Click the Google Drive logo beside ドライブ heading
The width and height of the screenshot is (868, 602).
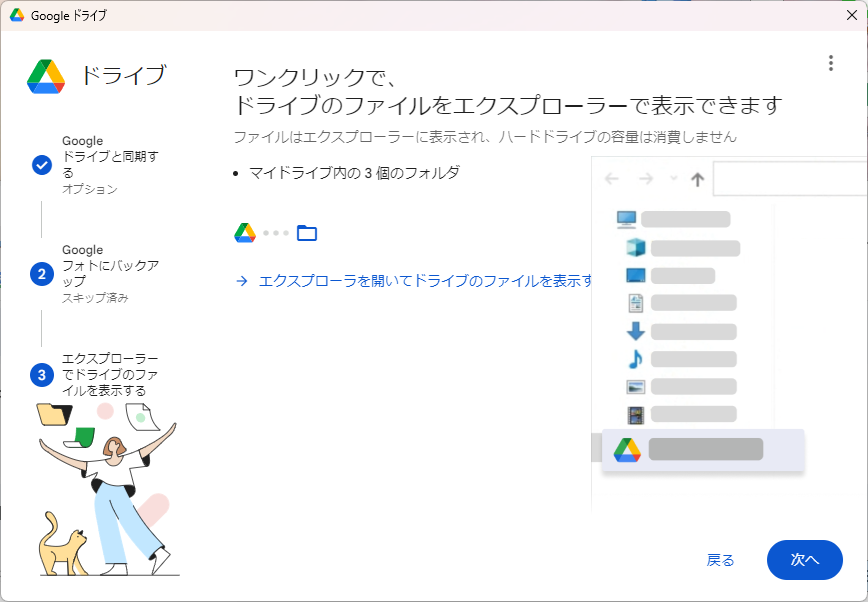[46, 76]
